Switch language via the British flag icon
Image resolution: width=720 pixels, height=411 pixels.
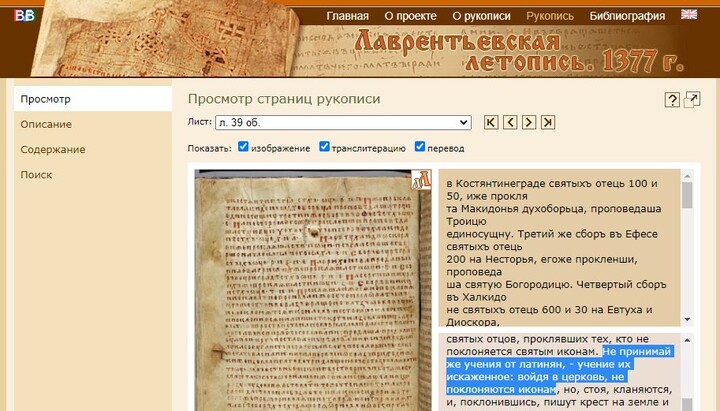pyautogui.click(x=689, y=15)
